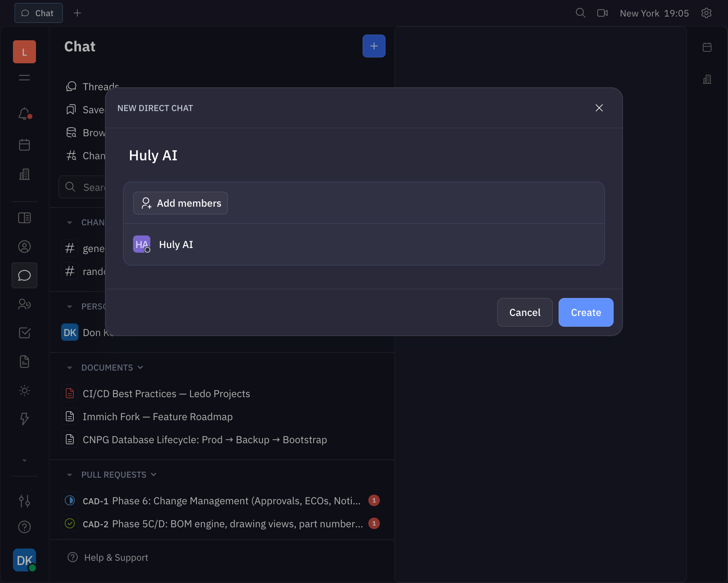The width and height of the screenshot is (728, 583).
Task: Open the calendar icon in left sidebar
Action: pyautogui.click(x=24, y=145)
